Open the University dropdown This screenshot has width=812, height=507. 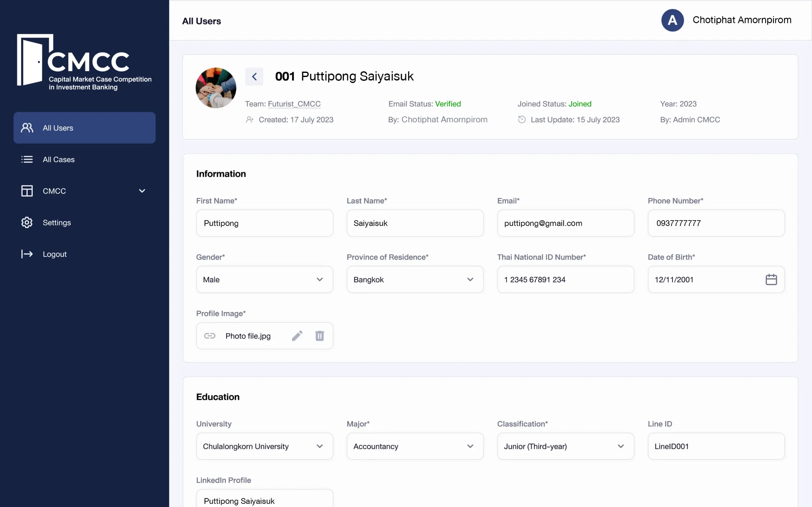tap(265, 446)
